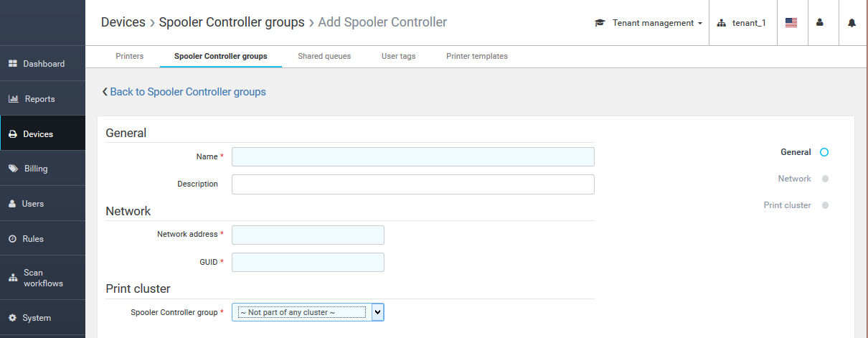Click the US flag language icon
This screenshot has width=868, height=338.
pos(791,23)
